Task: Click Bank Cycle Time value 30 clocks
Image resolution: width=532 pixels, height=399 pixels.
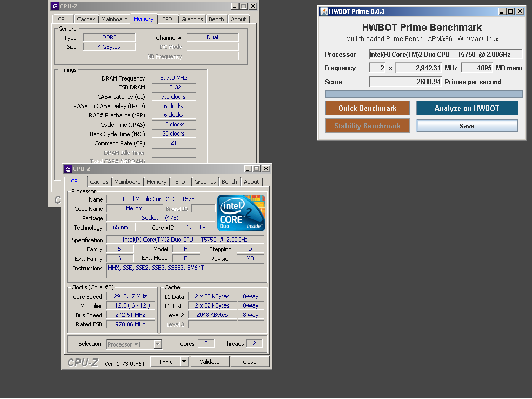Action: point(174,134)
